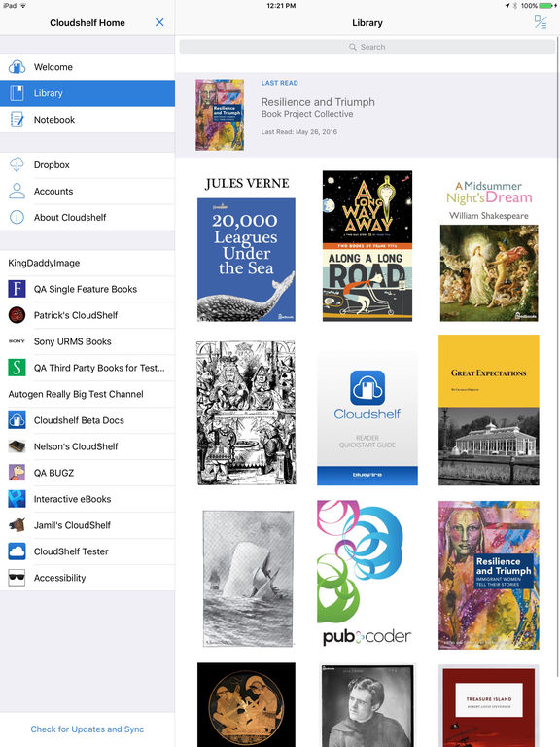Open A Long Way Away book cover
This screenshot has width=560, height=747.
367,246
